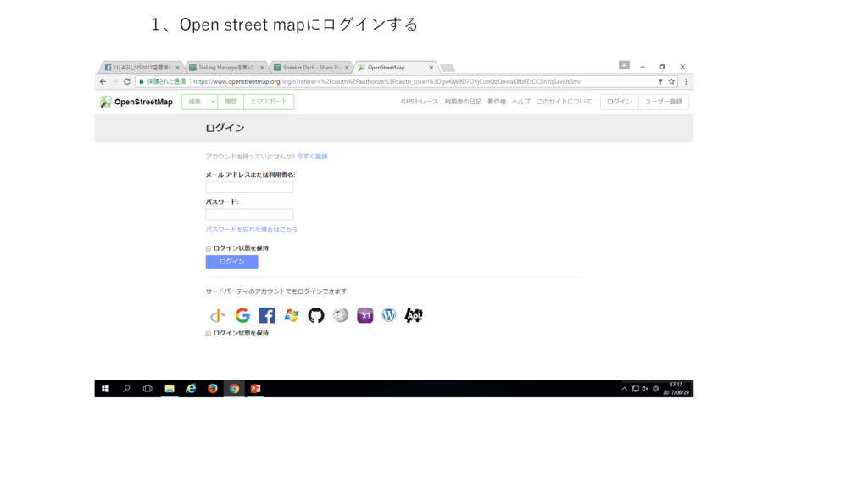Sign in using the WordPress icon

[x=389, y=315]
